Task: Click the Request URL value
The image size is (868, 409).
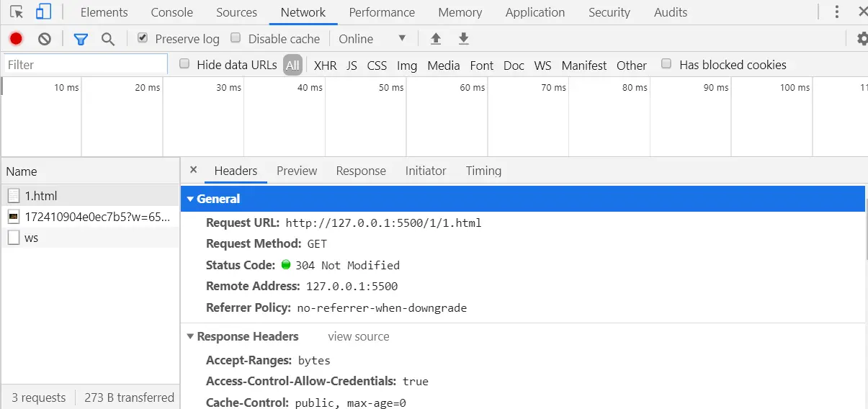Action: 383,223
